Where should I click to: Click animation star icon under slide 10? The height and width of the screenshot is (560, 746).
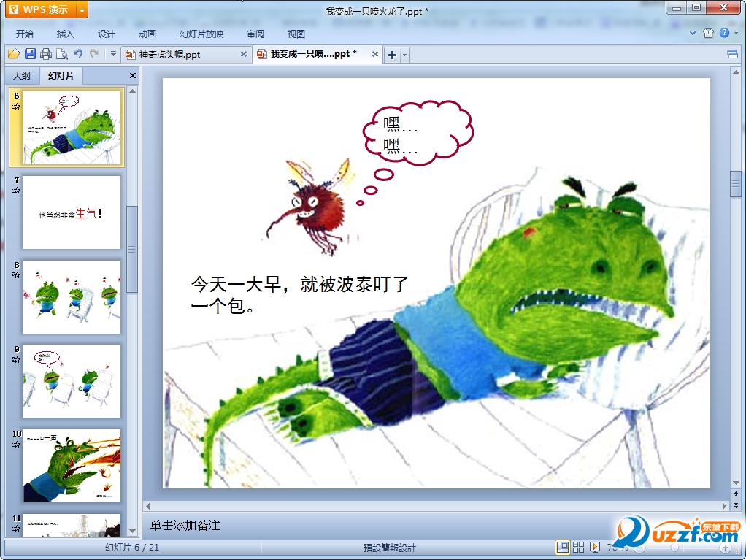pos(16,445)
